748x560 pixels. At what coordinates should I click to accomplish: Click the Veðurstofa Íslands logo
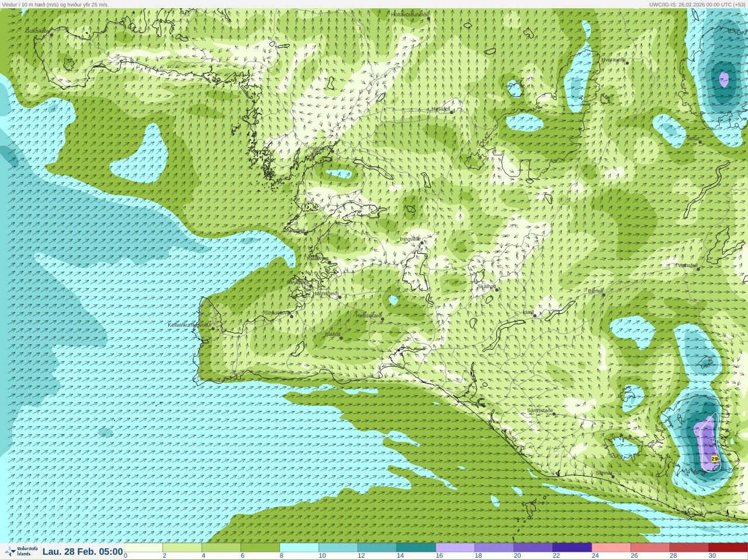21,551
